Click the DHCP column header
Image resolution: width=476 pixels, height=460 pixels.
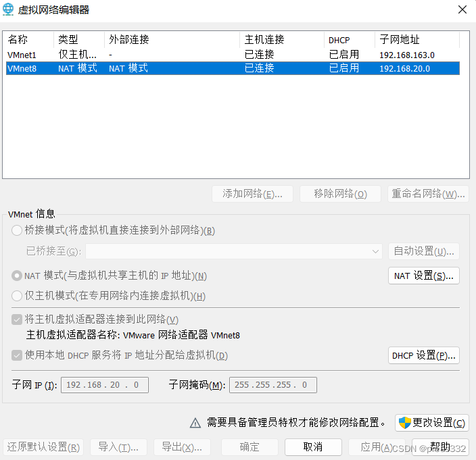[349, 39]
